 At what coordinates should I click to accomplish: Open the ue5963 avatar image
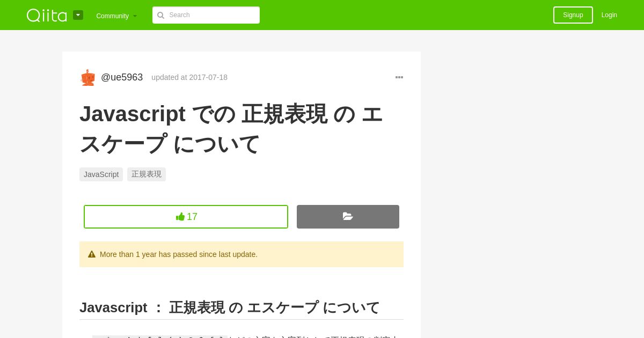coord(87,77)
